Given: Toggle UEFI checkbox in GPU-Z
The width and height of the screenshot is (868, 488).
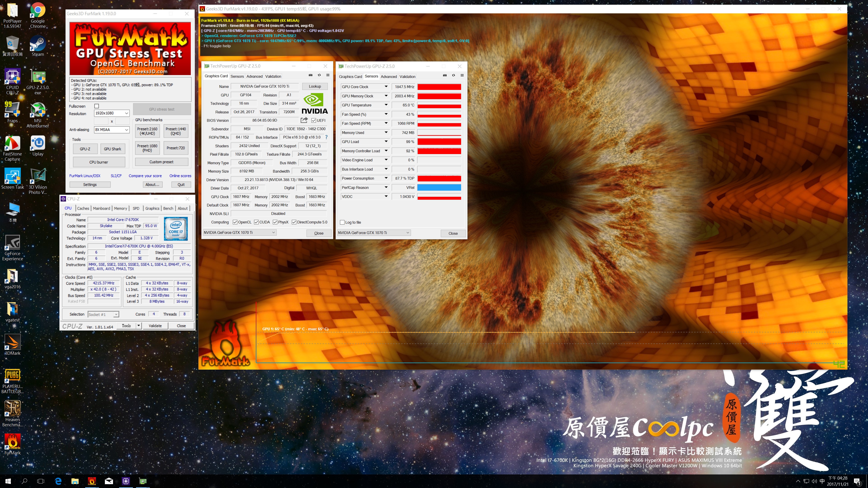Looking at the screenshot, I should tap(314, 120).
